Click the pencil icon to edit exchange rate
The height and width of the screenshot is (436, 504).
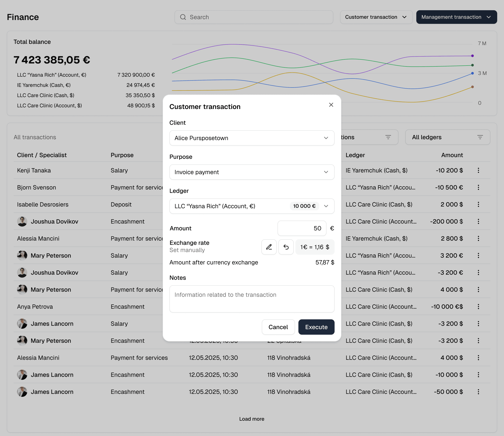[269, 247]
